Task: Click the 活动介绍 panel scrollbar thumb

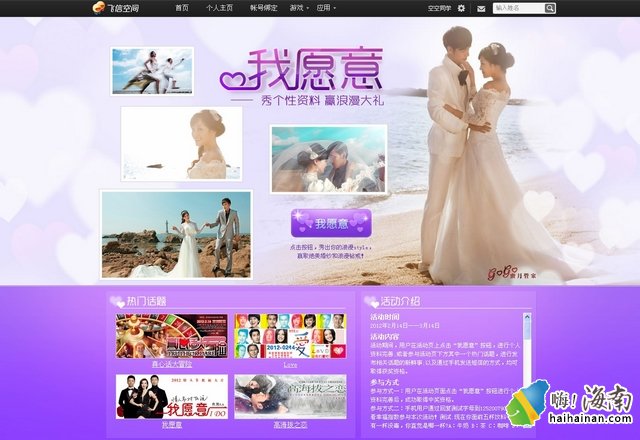Action: click(527, 330)
